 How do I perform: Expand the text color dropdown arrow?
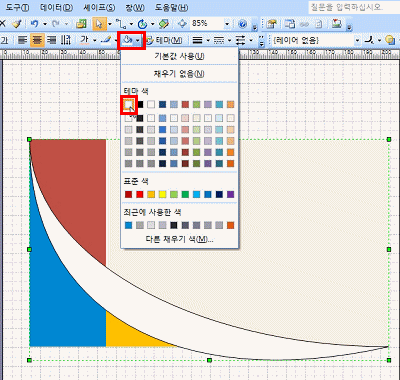95,41
